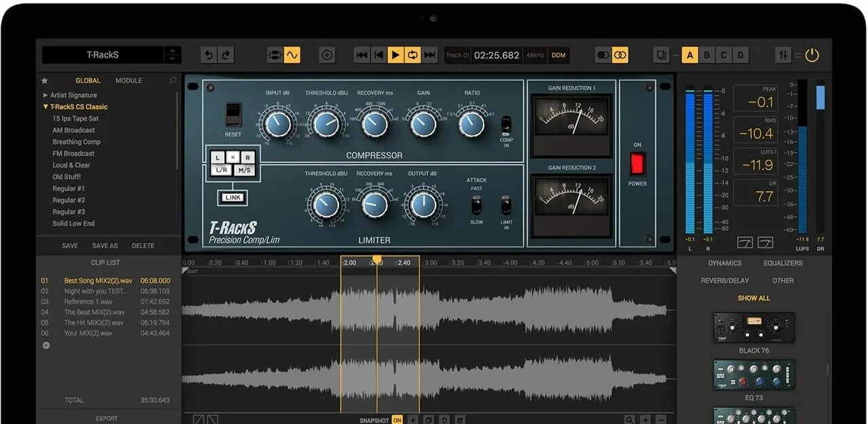Switch to the MODULE presets tab
Image resolution: width=868 pixels, height=424 pixels.
point(129,81)
